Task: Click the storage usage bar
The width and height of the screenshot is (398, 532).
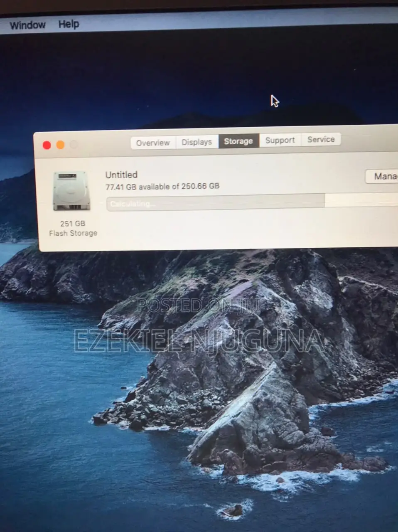Action: [x=252, y=202]
